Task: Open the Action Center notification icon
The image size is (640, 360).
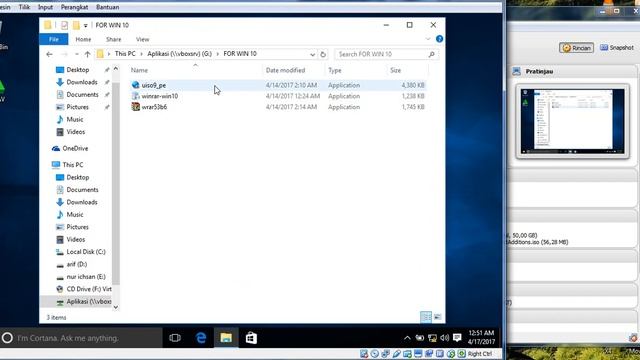Action: tap(457, 338)
